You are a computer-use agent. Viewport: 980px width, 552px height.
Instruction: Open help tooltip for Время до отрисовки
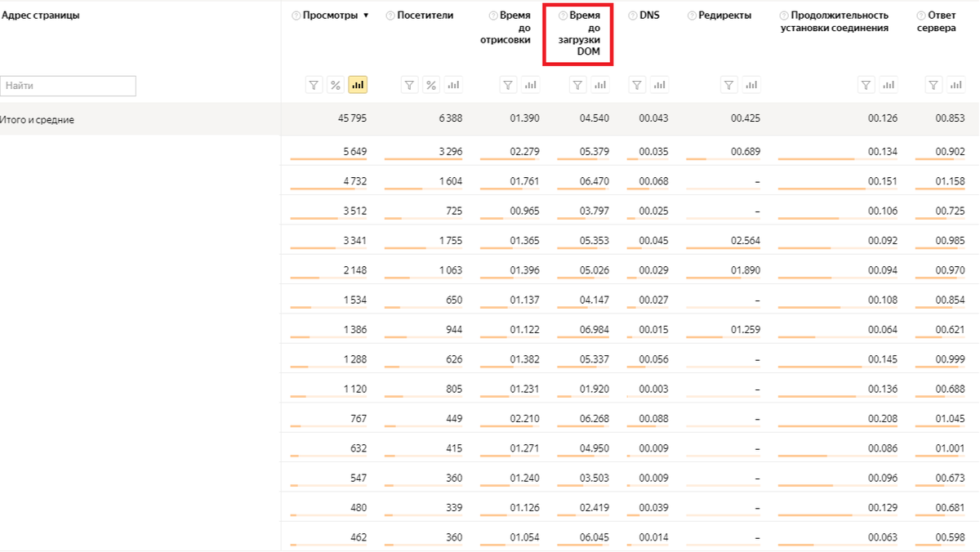pos(493,16)
